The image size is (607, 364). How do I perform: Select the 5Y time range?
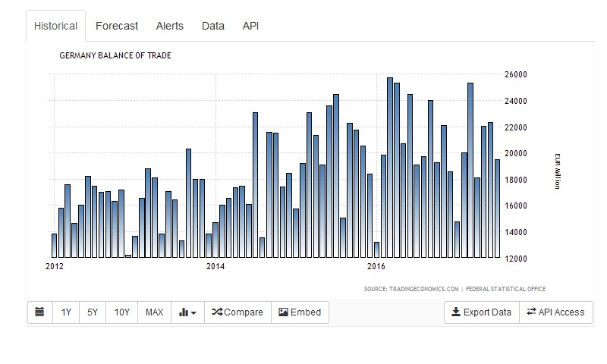93,312
